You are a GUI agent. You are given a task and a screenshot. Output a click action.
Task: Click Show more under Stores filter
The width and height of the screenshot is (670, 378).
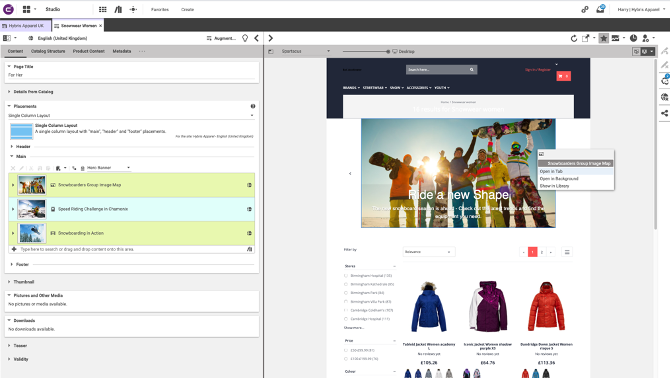point(354,328)
